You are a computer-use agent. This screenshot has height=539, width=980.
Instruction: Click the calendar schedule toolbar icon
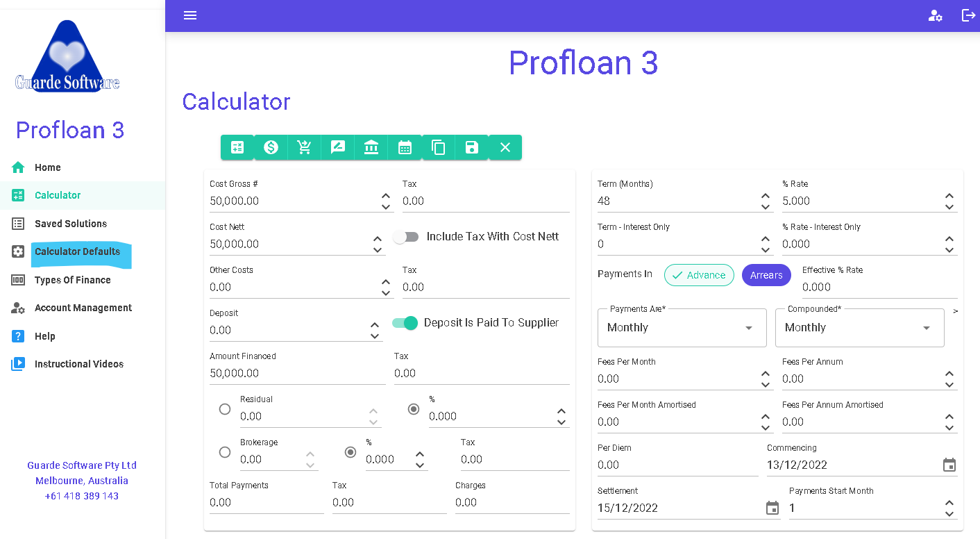coord(405,147)
